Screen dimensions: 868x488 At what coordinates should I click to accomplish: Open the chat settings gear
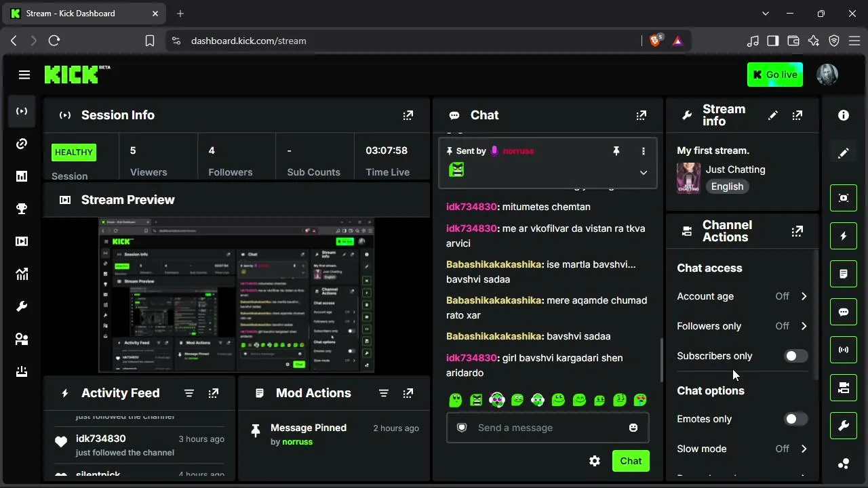tap(595, 461)
